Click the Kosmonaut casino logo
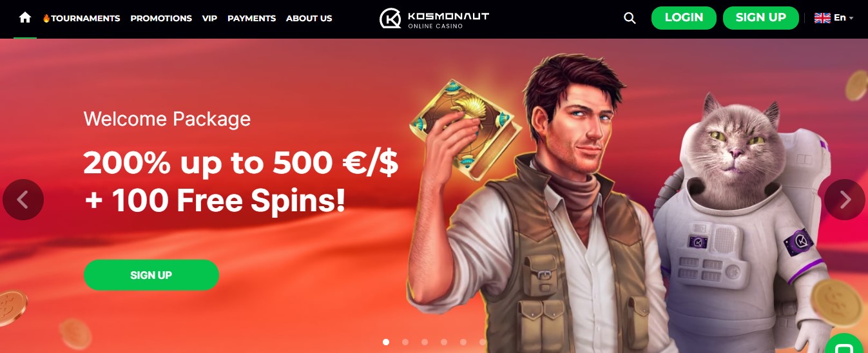Screen dimensions: 868x353 (x=434, y=19)
